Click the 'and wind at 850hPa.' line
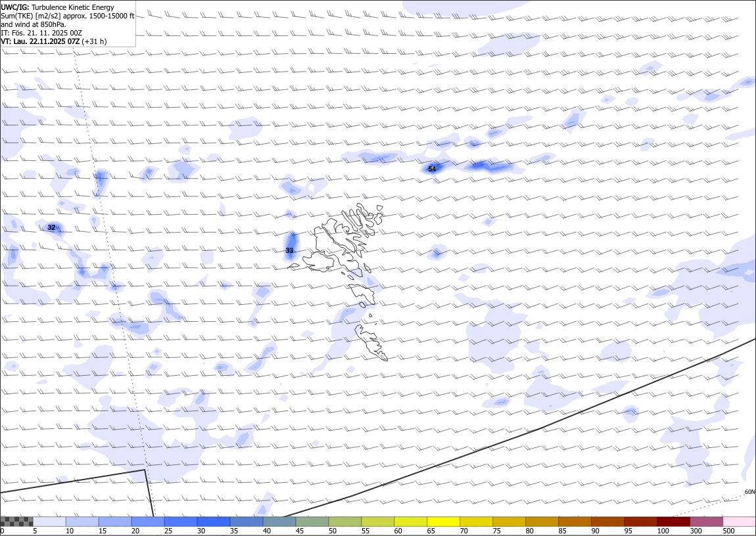 [x=34, y=24]
